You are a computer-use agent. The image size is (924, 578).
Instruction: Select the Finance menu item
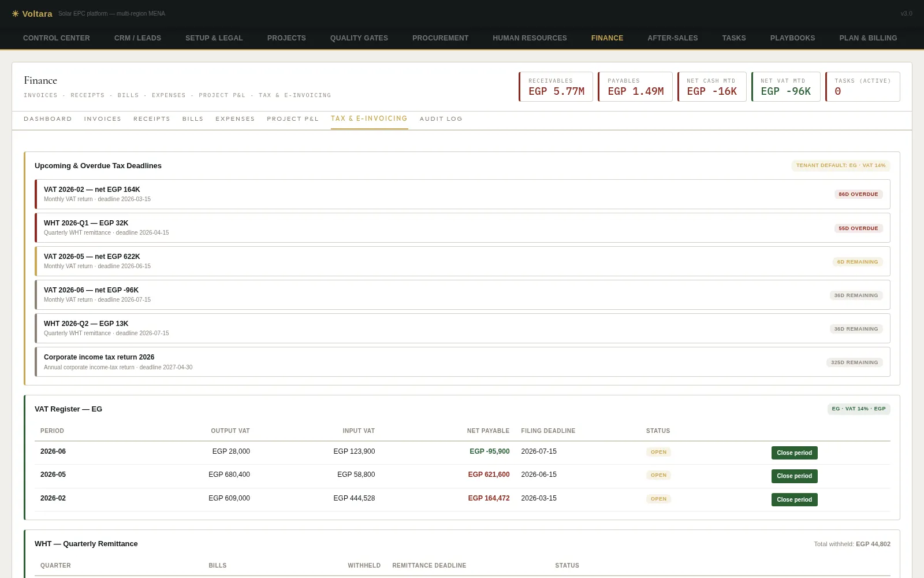pyautogui.click(x=607, y=38)
